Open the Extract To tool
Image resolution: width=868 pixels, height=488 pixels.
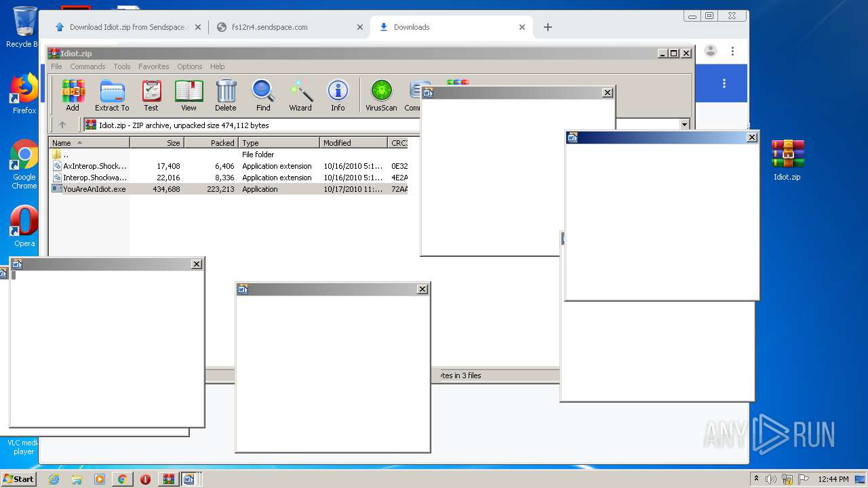[x=112, y=95]
